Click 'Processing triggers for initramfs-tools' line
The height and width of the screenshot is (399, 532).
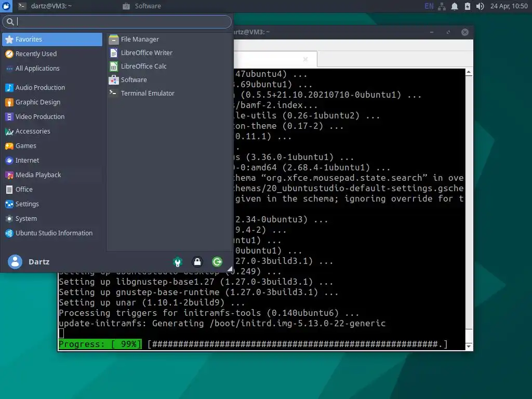point(209,313)
